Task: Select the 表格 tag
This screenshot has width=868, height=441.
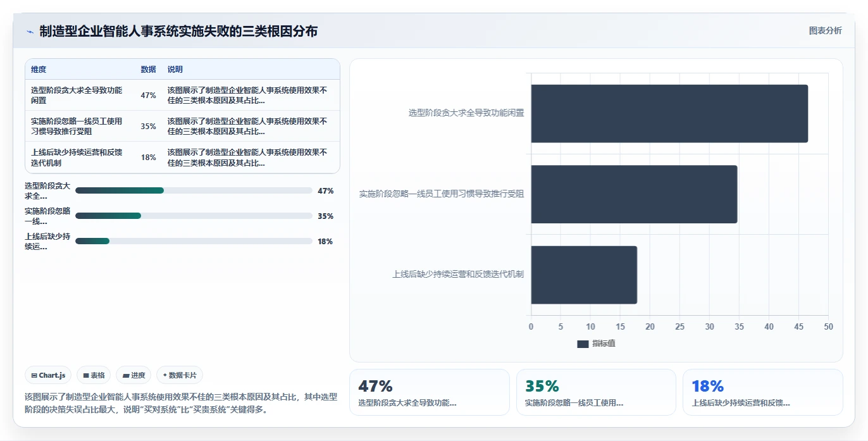Action: [x=94, y=375]
